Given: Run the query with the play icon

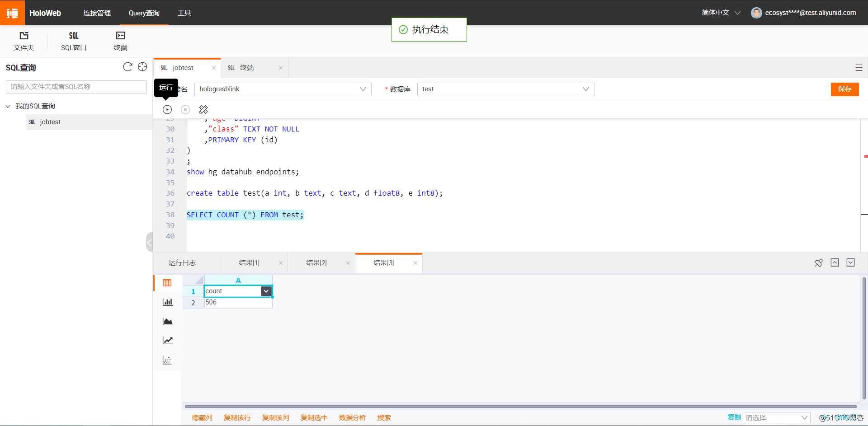Looking at the screenshot, I should click(x=167, y=109).
